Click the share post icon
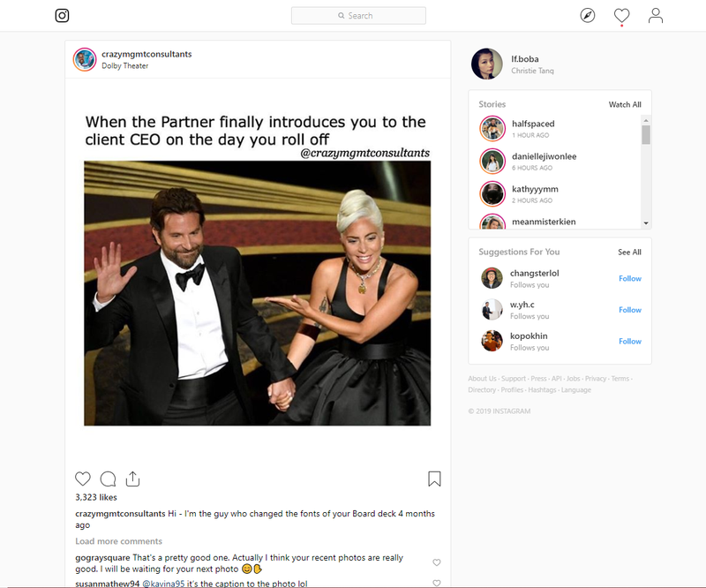The width and height of the screenshot is (706, 588). (133, 479)
